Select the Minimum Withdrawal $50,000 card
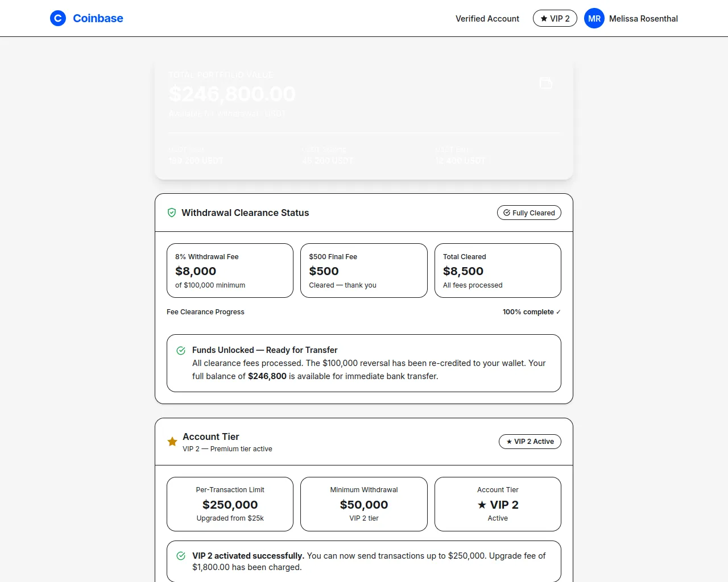Screen dimensions: 728x582 [363, 504]
